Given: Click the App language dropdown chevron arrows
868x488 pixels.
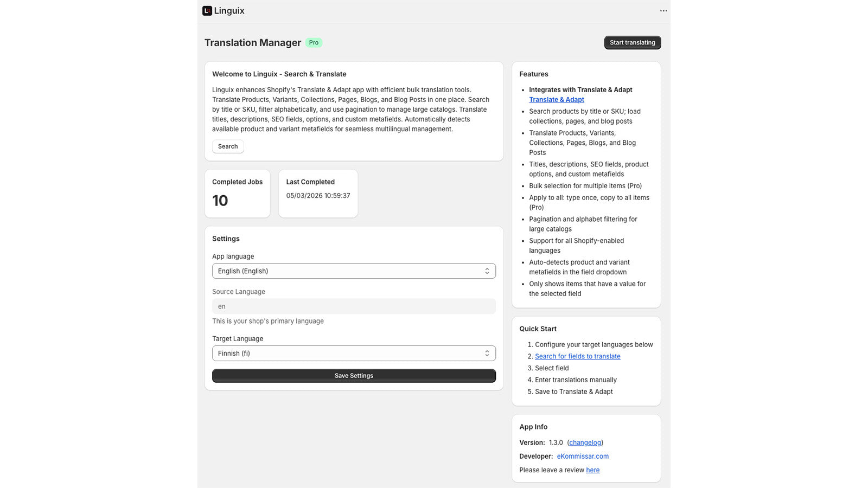Looking at the screenshot, I should (x=487, y=271).
